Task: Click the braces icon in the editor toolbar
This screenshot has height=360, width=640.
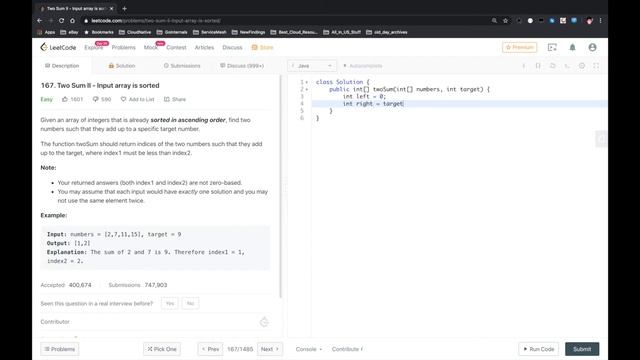Action: (x=538, y=66)
